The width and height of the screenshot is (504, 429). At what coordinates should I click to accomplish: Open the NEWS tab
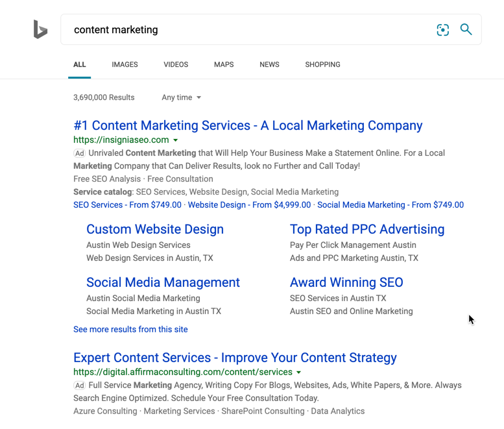point(269,65)
